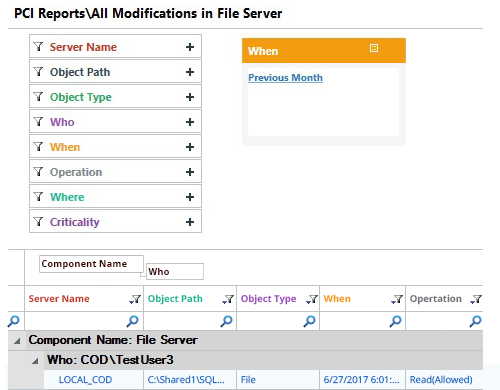Image resolution: width=500 pixels, height=390 pixels.
Task: Collapse the Who: COD\TestUser3 group
Action: click(x=35, y=361)
